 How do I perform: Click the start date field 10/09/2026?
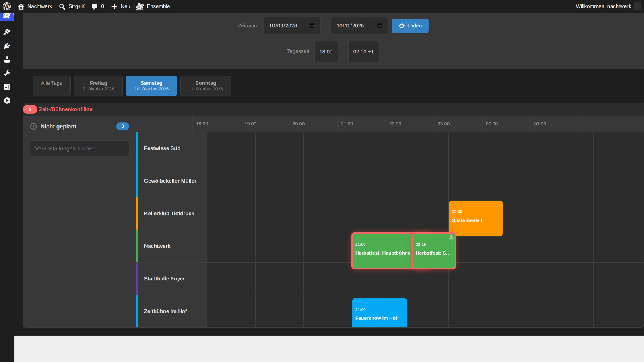pyautogui.click(x=292, y=26)
